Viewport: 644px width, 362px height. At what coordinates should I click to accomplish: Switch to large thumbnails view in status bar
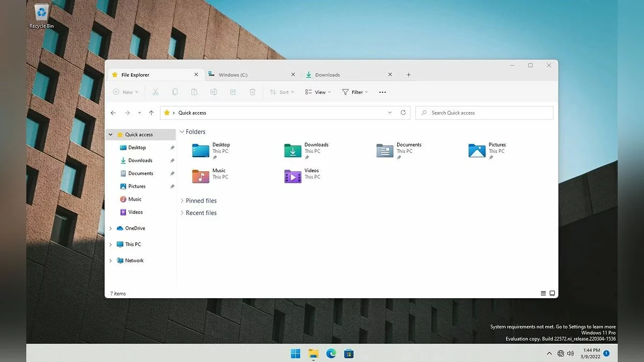click(x=552, y=293)
